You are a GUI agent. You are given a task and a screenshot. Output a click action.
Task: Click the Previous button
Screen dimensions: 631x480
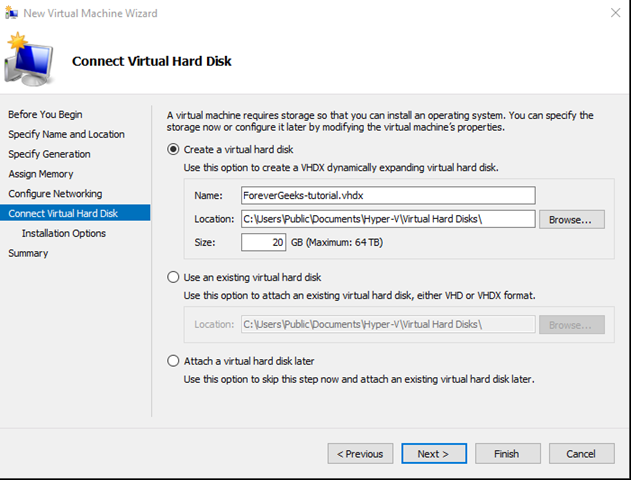(360, 453)
